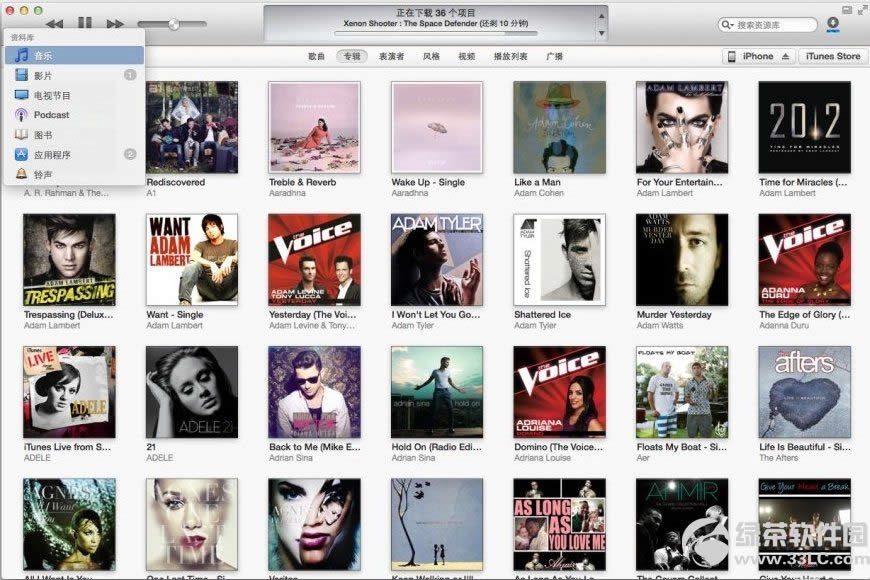Image resolution: width=870 pixels, height=580 pixels.
Task: Click the down arrow in status display
Action: (601, 34)
